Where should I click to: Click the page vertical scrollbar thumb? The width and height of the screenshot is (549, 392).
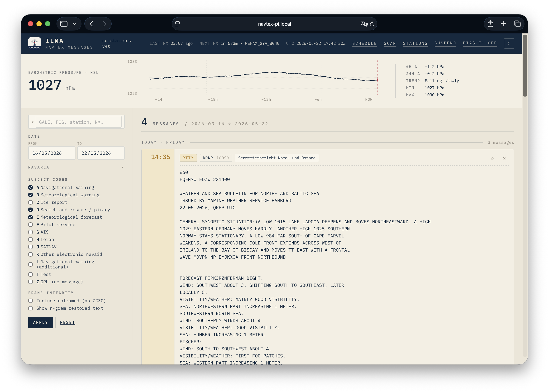pyautogui.click(x=525, y=65)
